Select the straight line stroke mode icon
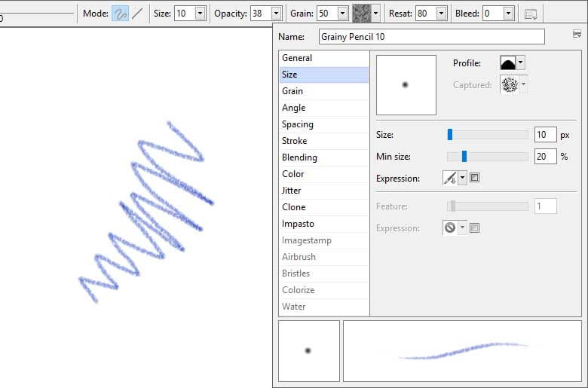Image resolution: width=588 pixels, height=388 pixels. pyautogui.click(x=137, y=14)
